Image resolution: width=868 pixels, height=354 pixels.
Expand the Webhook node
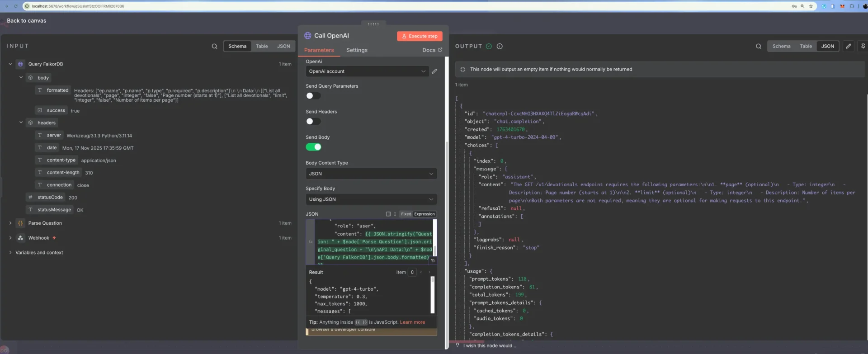[10, 238]
